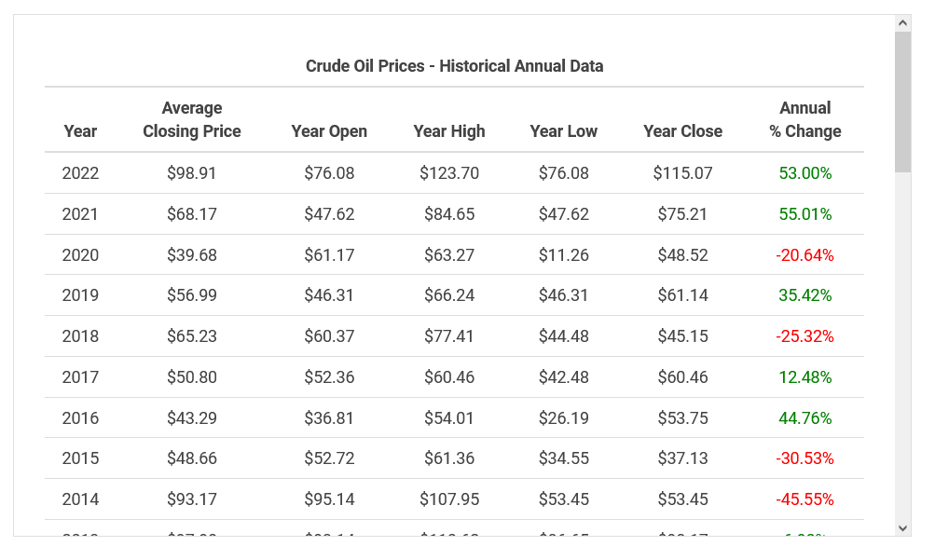This screenshot has height=560, width=935.
Task: Select the Average Closing Price header
Action: (x=192, y=120)
